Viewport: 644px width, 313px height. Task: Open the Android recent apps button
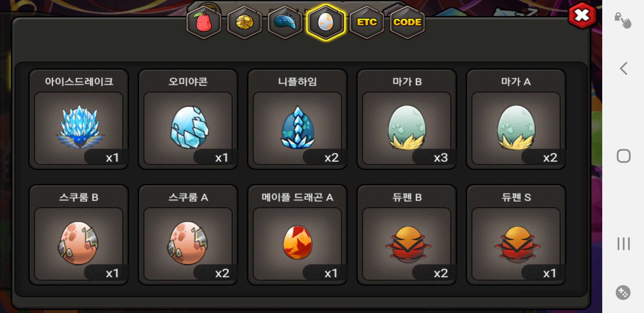[x=623, y=243]
